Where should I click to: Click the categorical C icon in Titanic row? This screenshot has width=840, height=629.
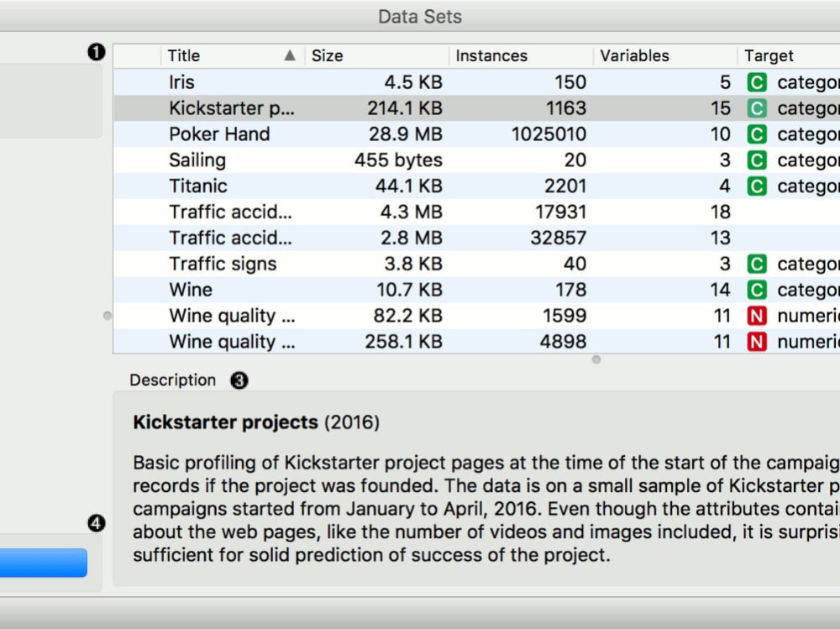coord(757,186)
